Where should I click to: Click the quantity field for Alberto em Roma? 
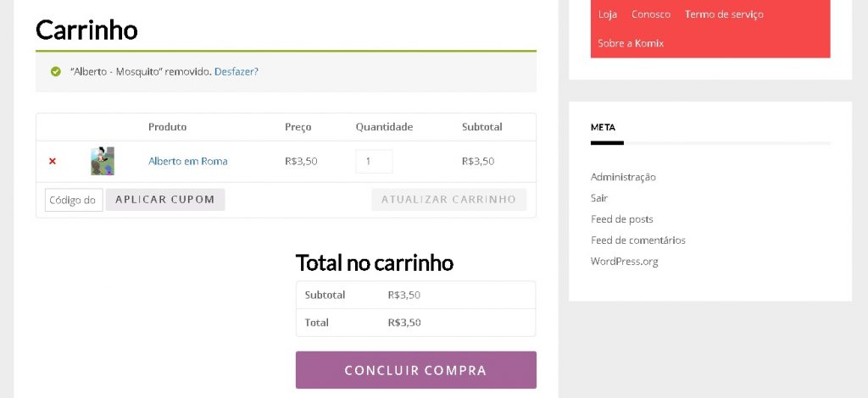click(x=374, y=161)
